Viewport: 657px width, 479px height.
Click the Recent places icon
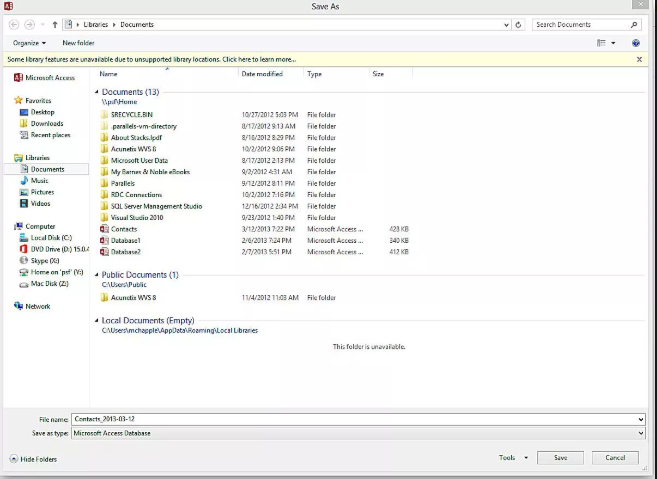24,135
